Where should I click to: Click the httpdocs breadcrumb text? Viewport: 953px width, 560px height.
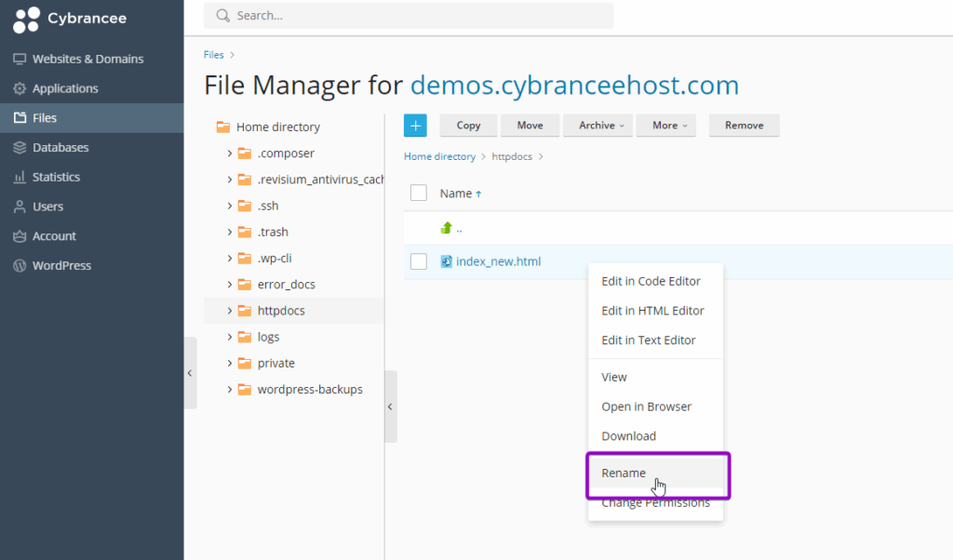(x=512, y=156)
